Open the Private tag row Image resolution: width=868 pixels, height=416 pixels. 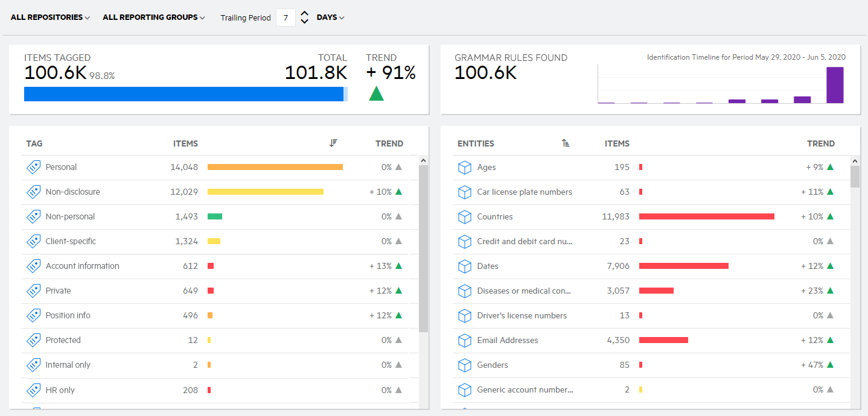pos(59,291)
